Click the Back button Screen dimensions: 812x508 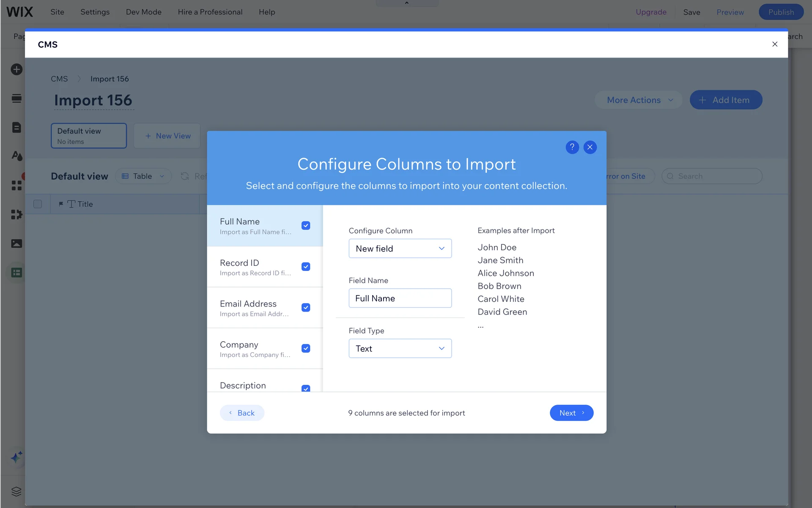coord(242,413)
